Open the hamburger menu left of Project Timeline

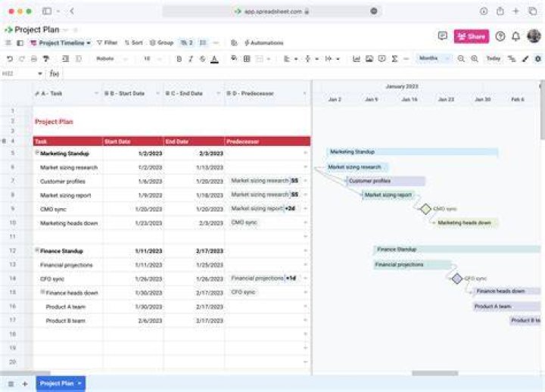pos(8,42)
